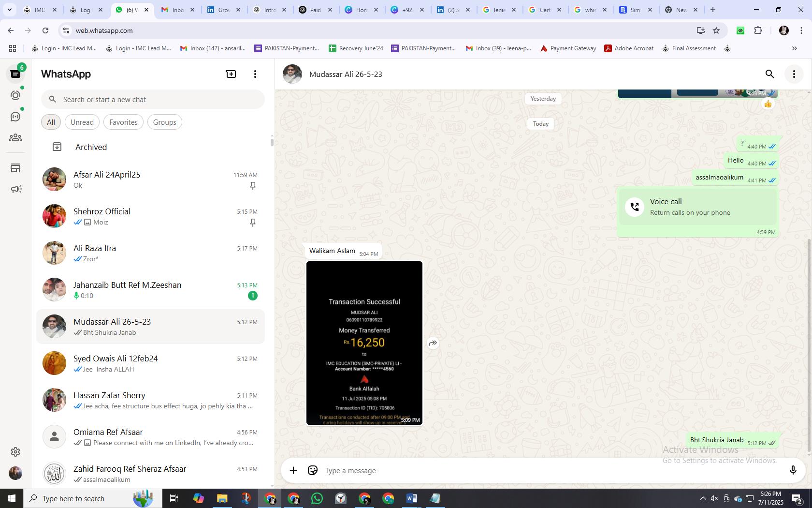812x508 pixels.
Task: Open the Archived chats row
Action: tap(150, 147)
